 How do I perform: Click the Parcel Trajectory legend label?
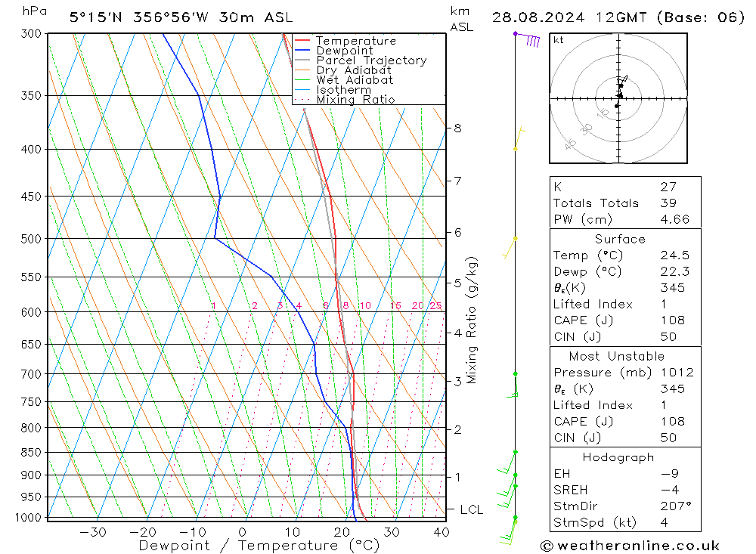(371, 60)
